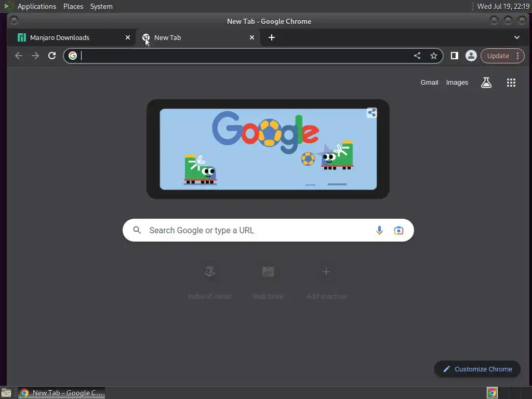Open the Applications menu
This screenshot has height=399, width=532.
pyautogui.click(x=37, y=6)
